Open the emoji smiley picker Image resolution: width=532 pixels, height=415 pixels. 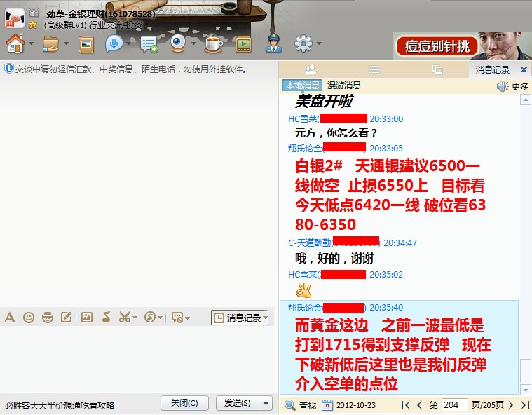(29, 318)
